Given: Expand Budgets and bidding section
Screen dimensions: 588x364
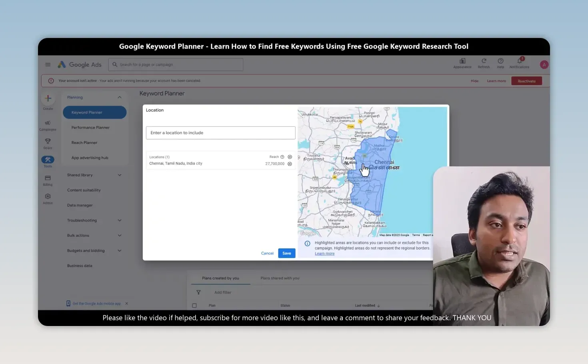Looking at the screenshot, I should (119, 251).
